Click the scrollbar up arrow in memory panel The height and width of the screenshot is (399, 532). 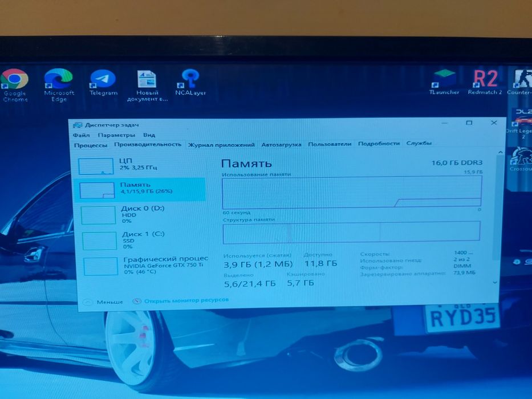point(500,153)
